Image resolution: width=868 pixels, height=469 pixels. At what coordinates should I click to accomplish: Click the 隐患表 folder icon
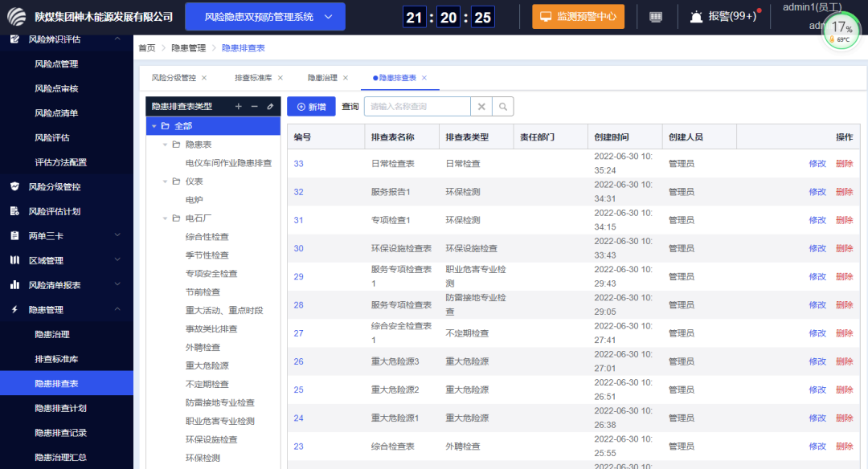coord(176,145)
